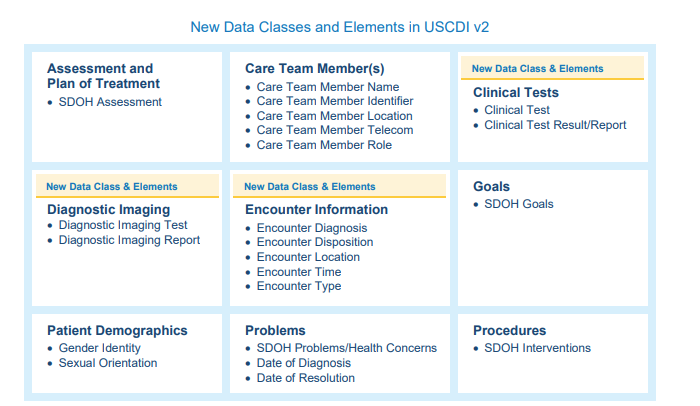Select the 'Assessment and Plan of Treatment' heading

click(x=103, y=76)
